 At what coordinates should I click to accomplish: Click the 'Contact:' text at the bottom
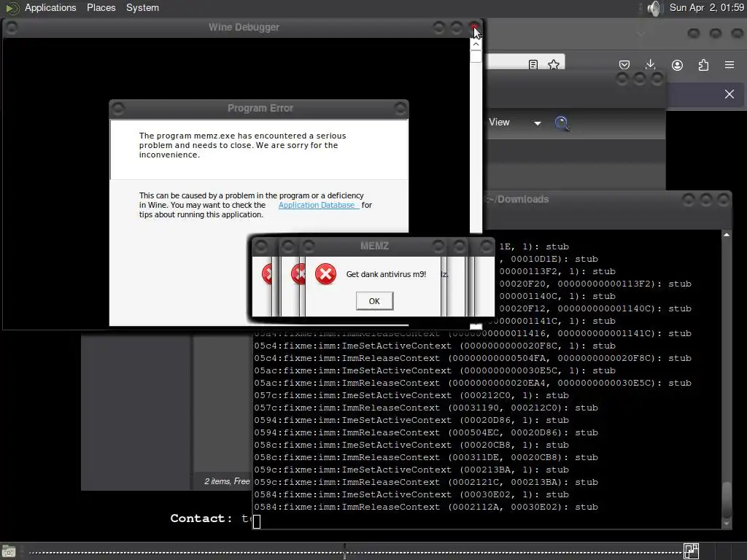pyautogui.click(x=201, y=518)
